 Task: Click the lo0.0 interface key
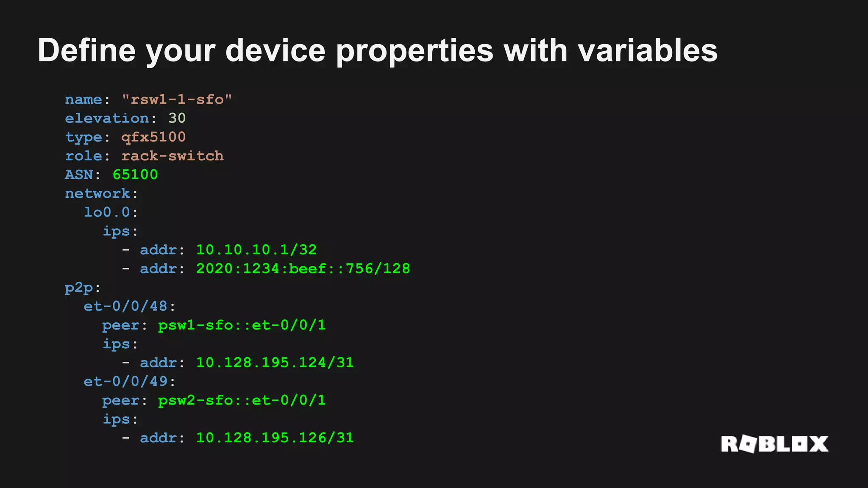coord(107,212)
